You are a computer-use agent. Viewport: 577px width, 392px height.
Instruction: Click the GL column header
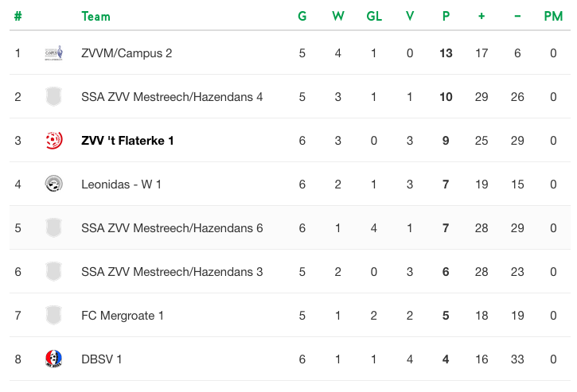coord(374,16)
